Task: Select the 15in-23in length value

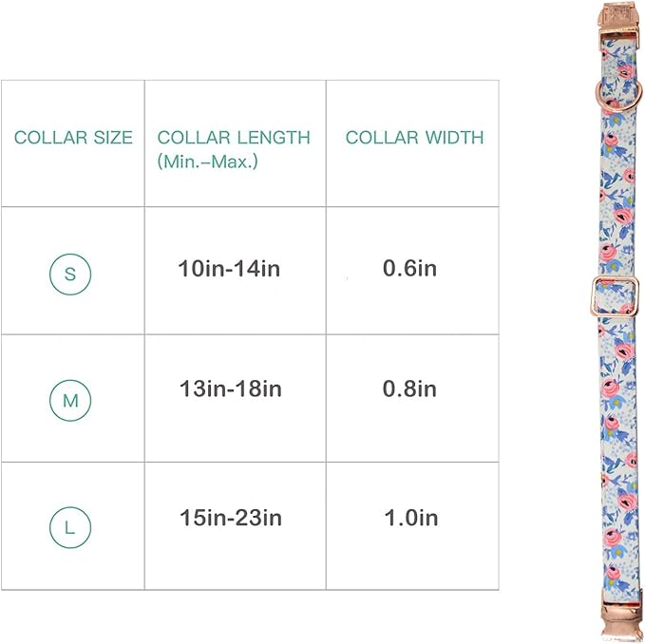Action: coord(230,518)
